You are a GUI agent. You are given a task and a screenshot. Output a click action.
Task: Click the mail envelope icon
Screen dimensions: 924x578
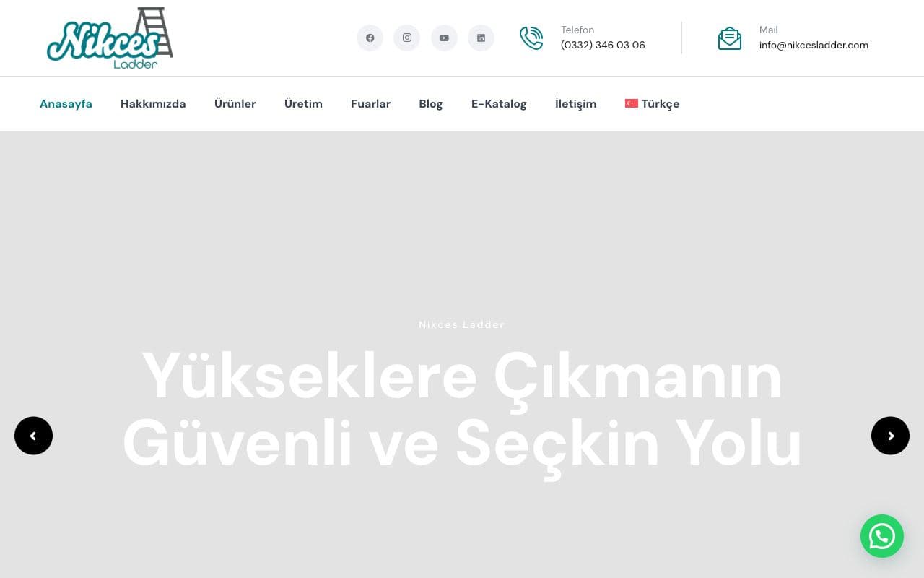click(x=730, y=38)
